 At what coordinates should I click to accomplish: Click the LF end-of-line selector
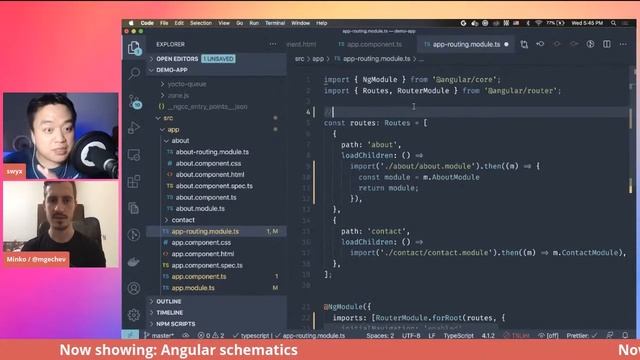coord(432,336)
